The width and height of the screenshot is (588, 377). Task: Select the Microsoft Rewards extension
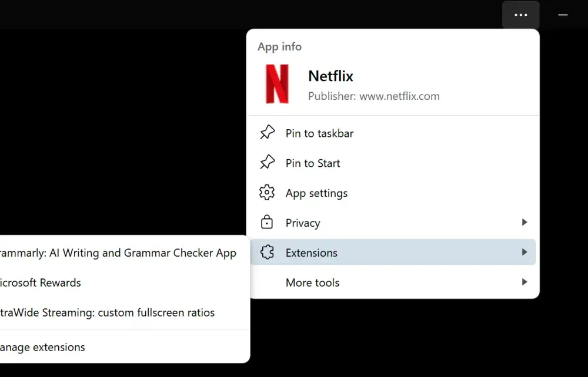123,282
